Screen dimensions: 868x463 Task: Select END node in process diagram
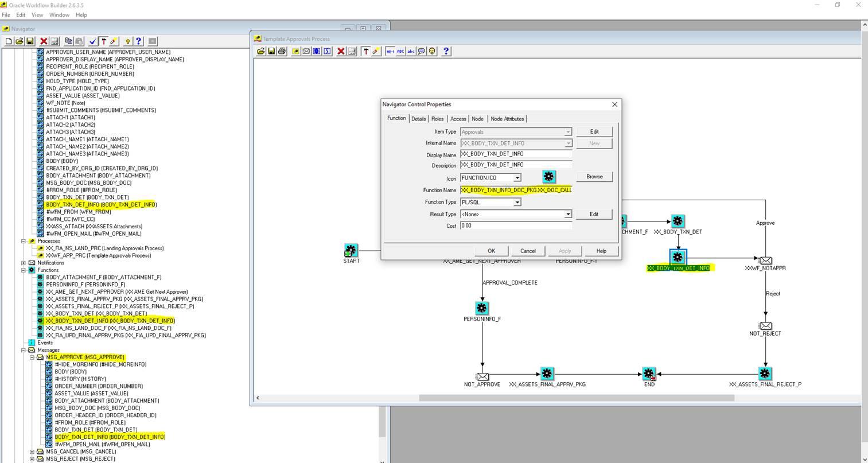(x=648, y=374)
